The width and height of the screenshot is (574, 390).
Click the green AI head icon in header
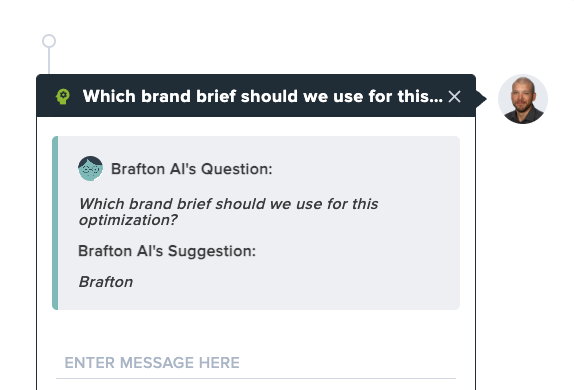pos(63,96)
